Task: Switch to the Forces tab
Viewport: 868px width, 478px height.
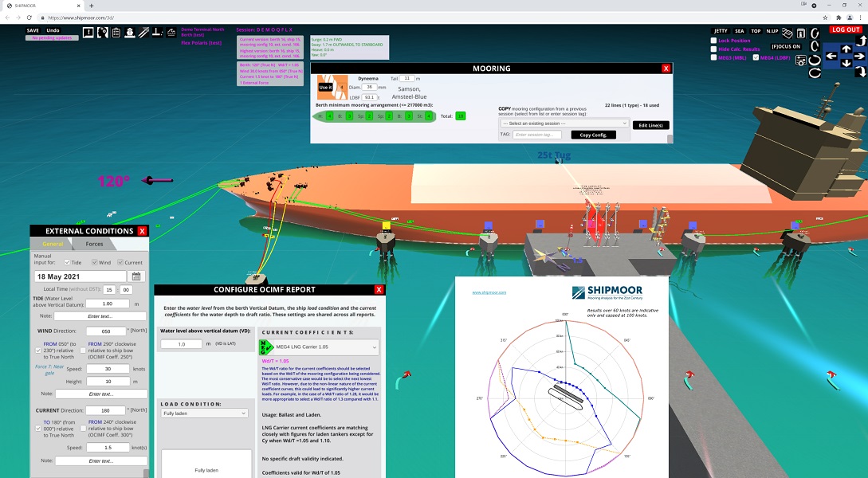Action: click(x=94, y=244)
